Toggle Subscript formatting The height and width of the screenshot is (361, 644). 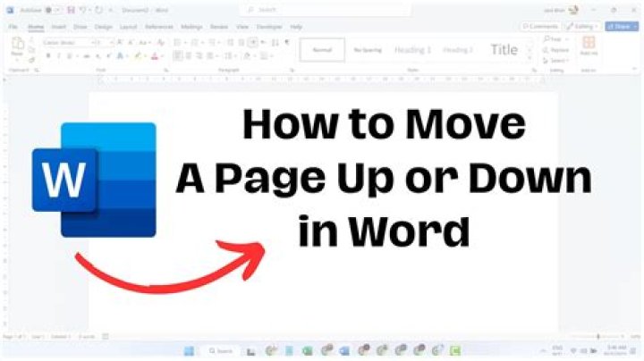click(x=97, y=55)
